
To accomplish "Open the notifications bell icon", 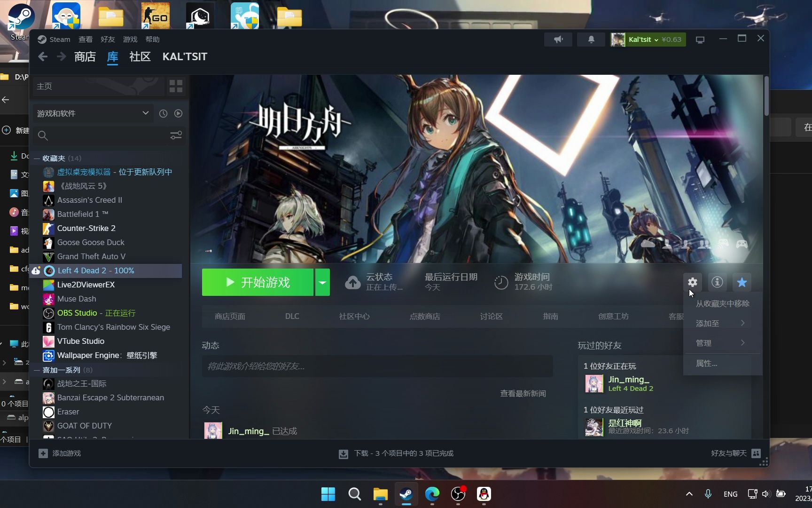I will pos(591,40).
